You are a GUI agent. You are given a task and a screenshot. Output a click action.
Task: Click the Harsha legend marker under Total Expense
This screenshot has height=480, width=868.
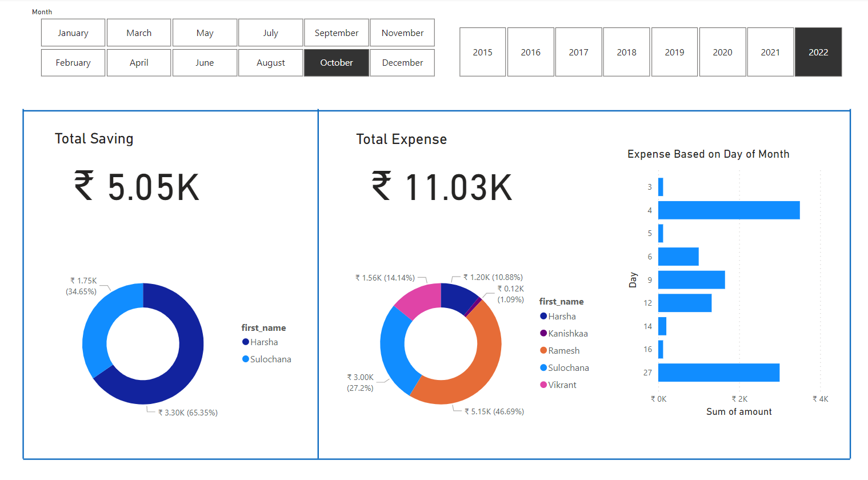click(544, 316)
